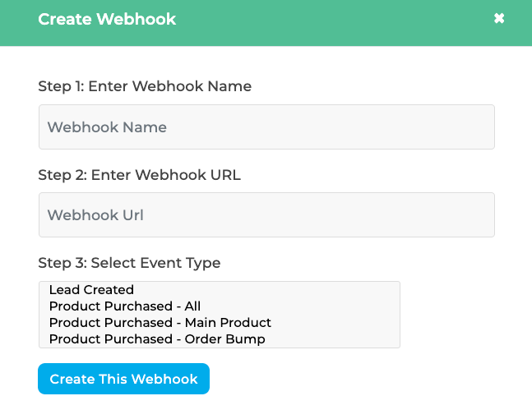
Task: Place cursor in the URL placeholder field
Action: 266,215
